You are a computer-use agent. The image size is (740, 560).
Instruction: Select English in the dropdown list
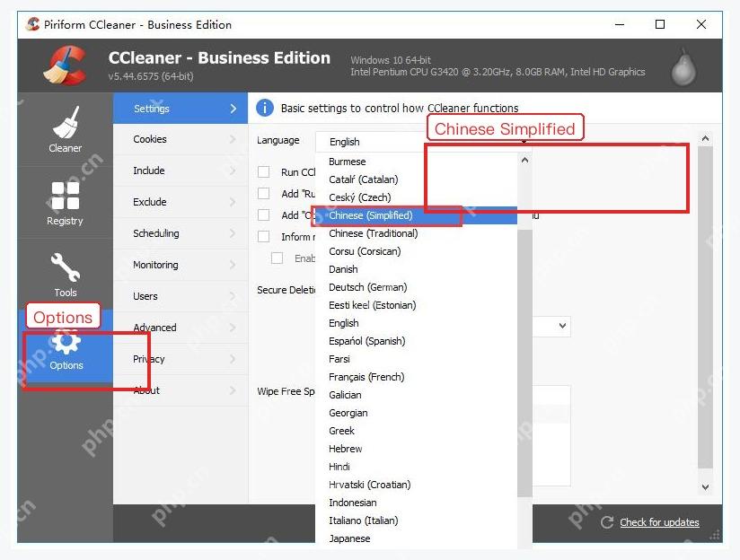coord(417,323)
